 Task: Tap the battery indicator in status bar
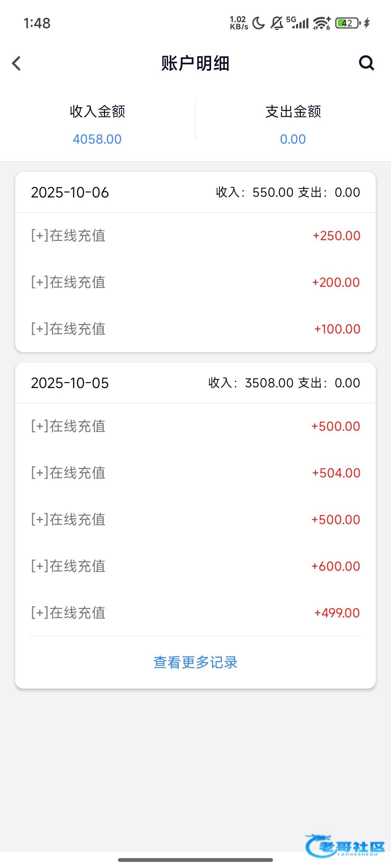click(x=347, y=24)
